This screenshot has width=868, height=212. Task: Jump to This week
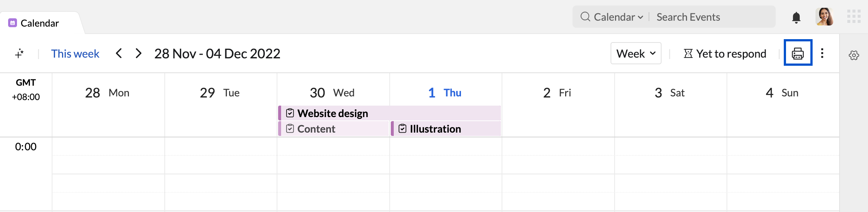pyautogui.click(x=75, y=54)
